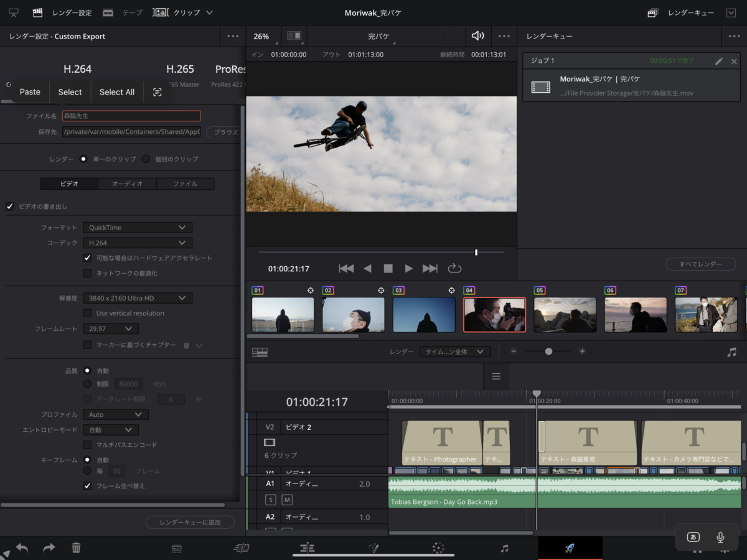The width and height of the screenshot is (747, 560).
Task: Open the Render Queue (レンダーキュー) panel toggle
Action: pyautogui.click(x=681, y=12)
